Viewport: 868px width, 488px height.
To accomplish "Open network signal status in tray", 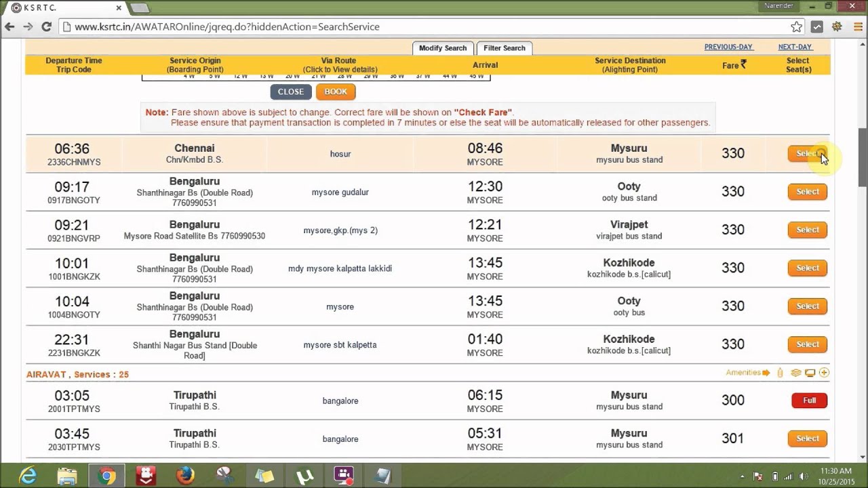I will click(789, 476).
